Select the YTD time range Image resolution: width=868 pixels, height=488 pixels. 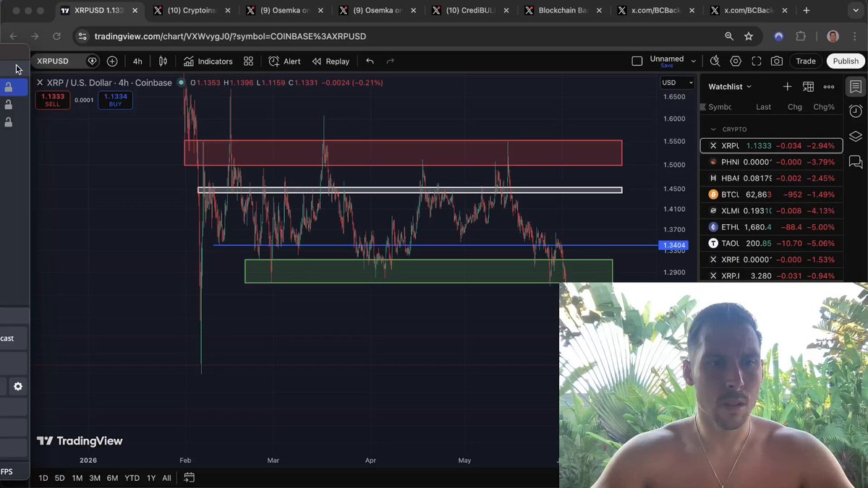tap(132, 478)
